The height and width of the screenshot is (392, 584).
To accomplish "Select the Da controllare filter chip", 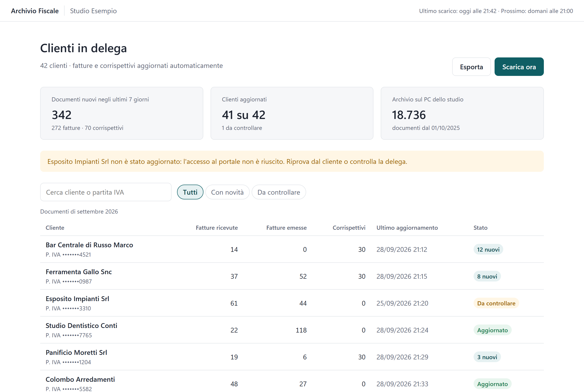I will [279, 192].
